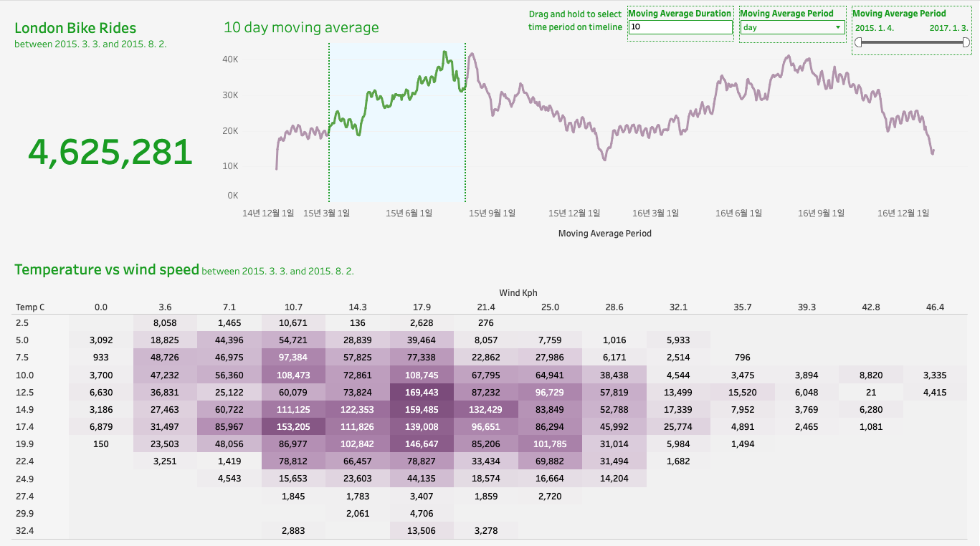Click the heatmap cell 1,081
The height and width of the screenshot is (546, 980).
(870, 426)
